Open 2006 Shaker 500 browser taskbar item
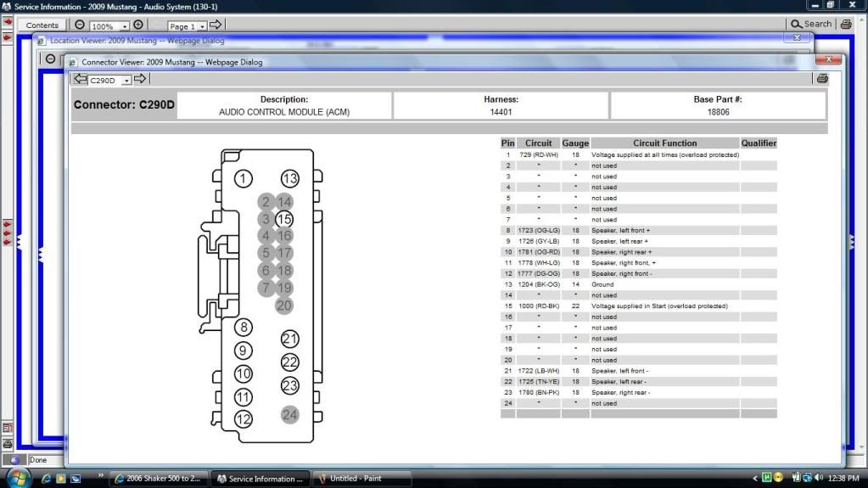Viewport: 868px width, 488px height. pos(159,479)
